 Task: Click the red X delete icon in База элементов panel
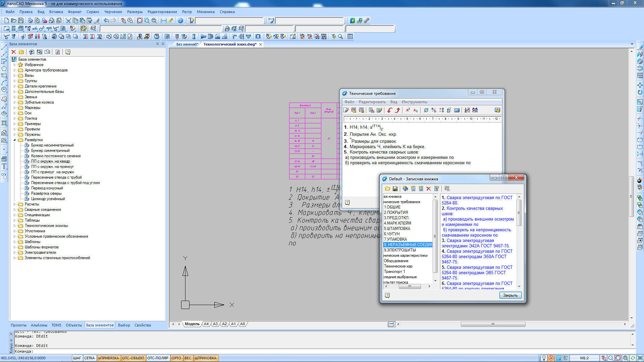(x=14, y=52)
